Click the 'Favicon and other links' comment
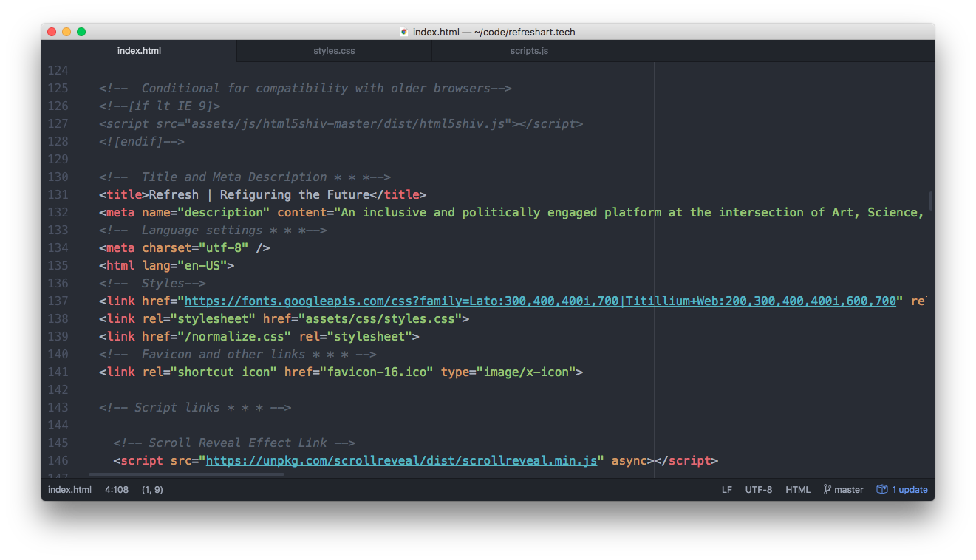 click(238, 354)
